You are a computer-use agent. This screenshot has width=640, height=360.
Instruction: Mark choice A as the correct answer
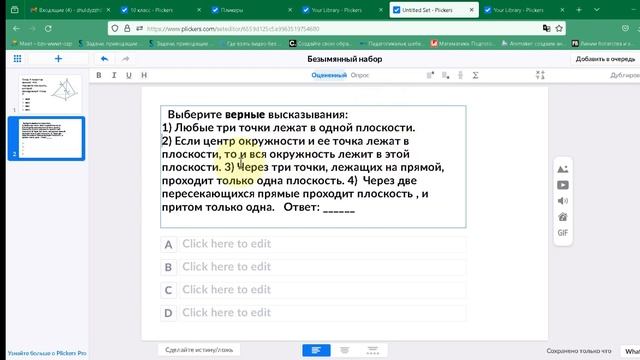[x=168, y=244]
